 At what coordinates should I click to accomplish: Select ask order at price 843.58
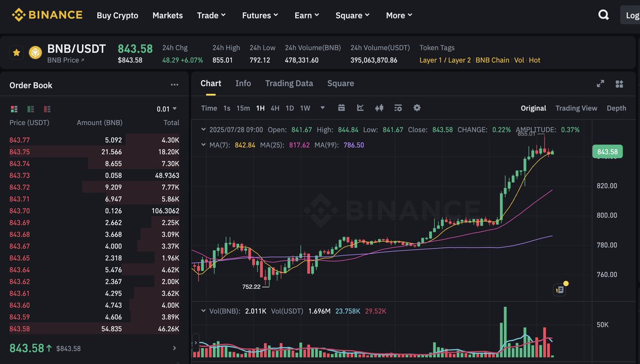click(94, 328)
